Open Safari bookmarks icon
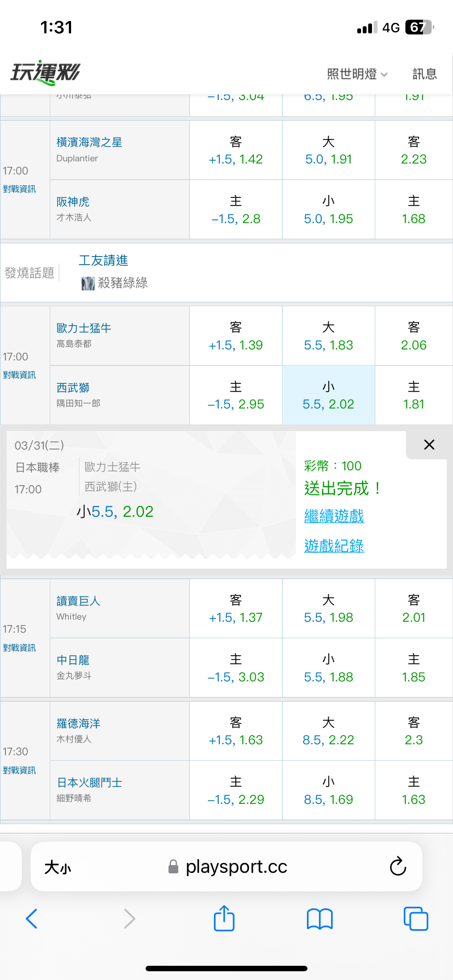The height and width of the screenshot is (980, 453). (320, 919)
